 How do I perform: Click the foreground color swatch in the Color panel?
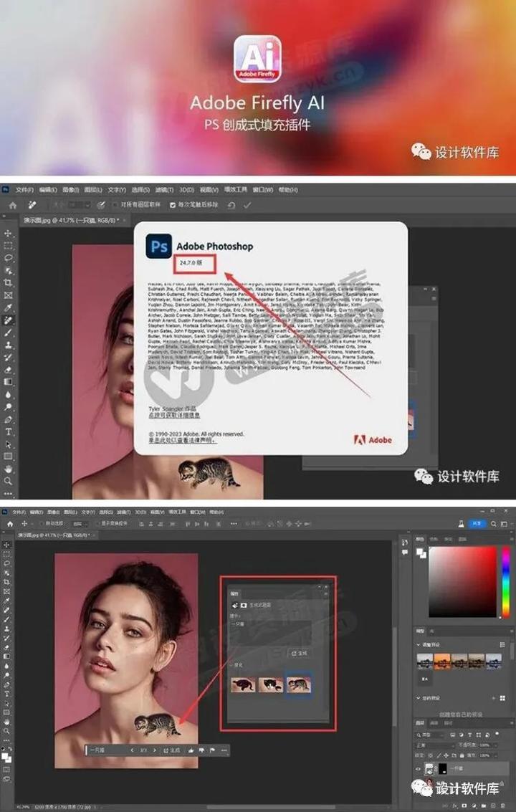420,552
